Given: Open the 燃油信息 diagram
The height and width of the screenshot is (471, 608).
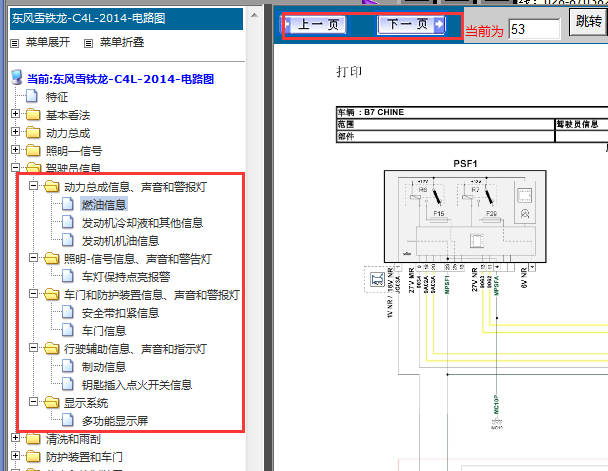Looking at the screenshot, I should click(104, 205).
